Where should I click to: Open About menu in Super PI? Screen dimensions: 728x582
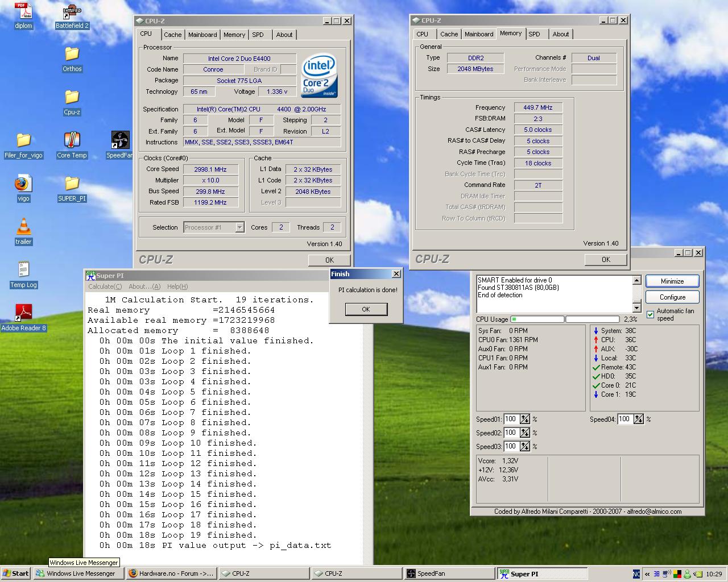coord(144,286)
